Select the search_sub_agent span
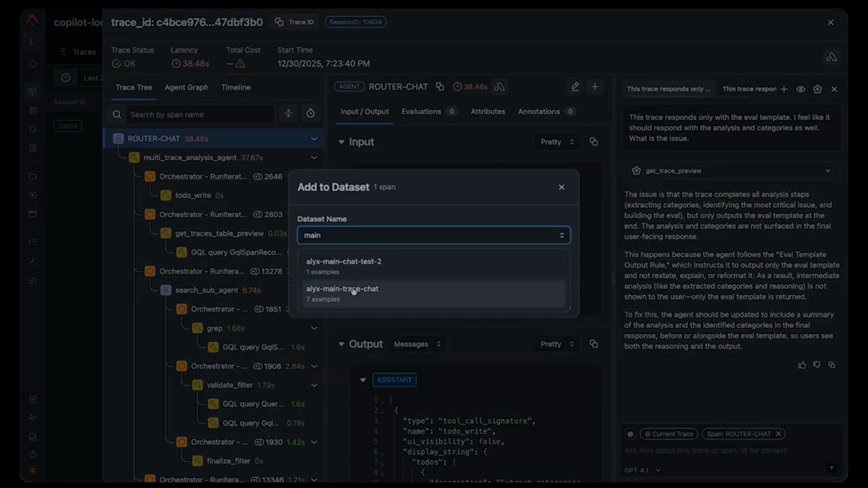The image size is (868, 488). (206, 290)
